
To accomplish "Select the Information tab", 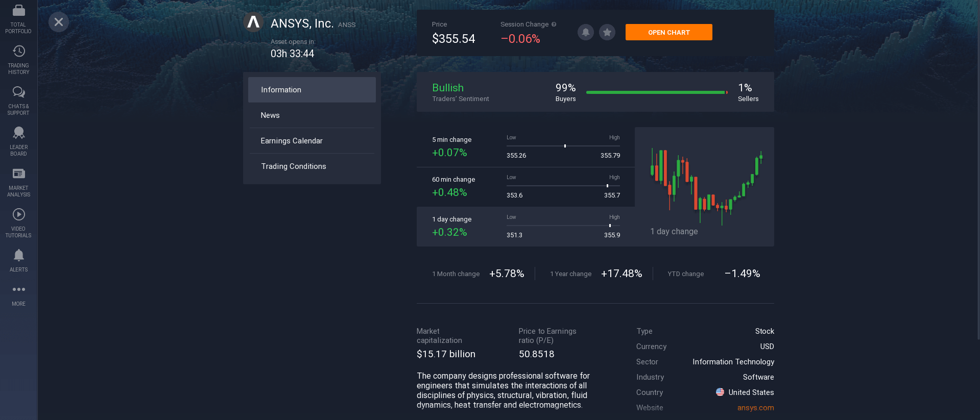I will (312, 90).
